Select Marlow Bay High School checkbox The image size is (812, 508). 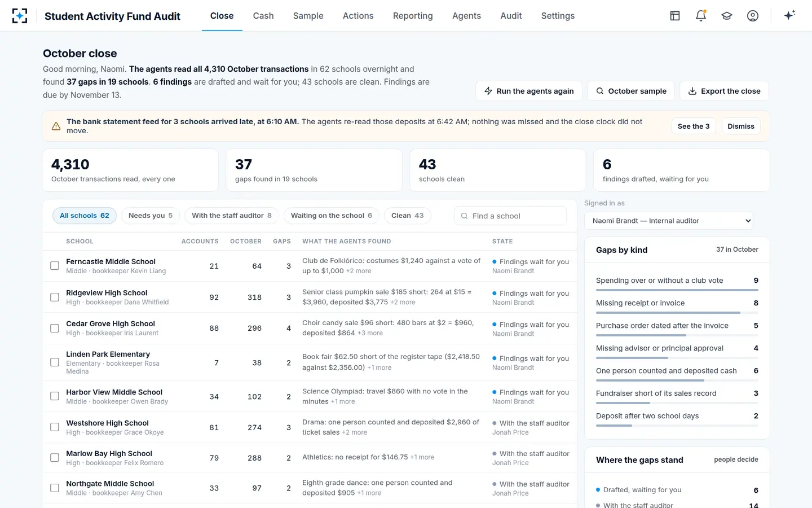click(x=55, y=458)
